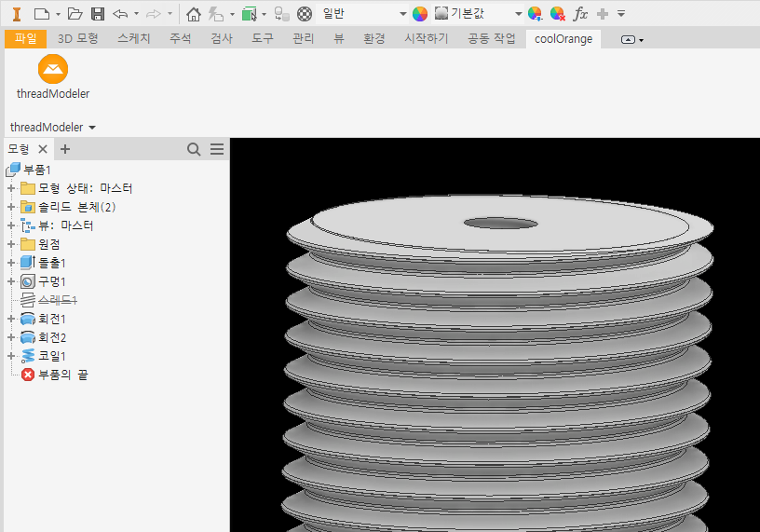Click the clear appearance override icon
The height and width of the screenshot is (532, 760).
[x=558, y=14]
